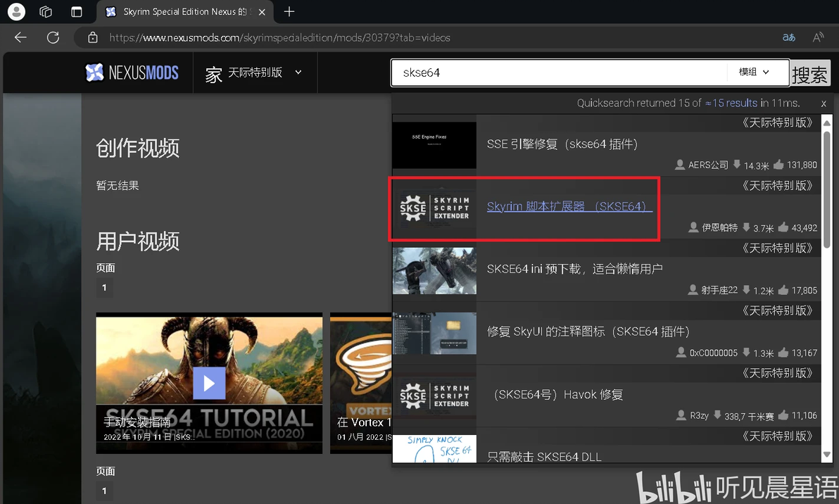Click SkyUI note icon fix thumbnail
Image resolution: width=839 pixels, height=504 pixels.
434,334
